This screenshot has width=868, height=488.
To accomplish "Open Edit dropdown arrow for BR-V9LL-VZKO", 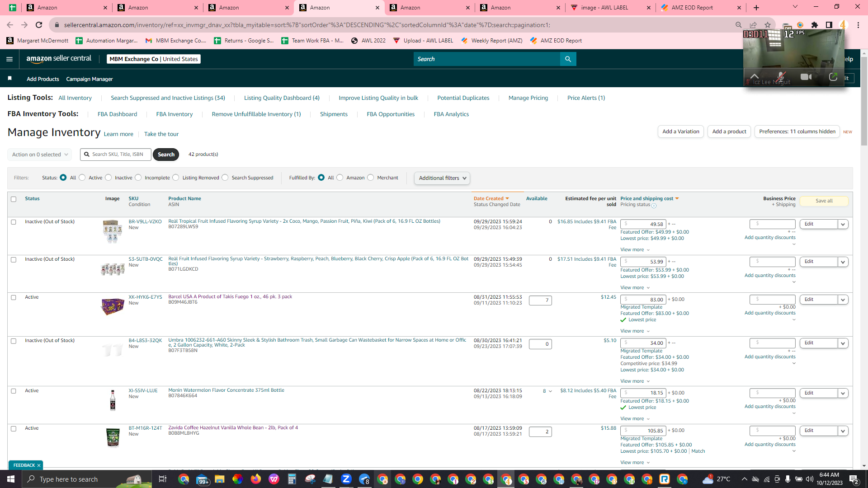I will [843, 224].
